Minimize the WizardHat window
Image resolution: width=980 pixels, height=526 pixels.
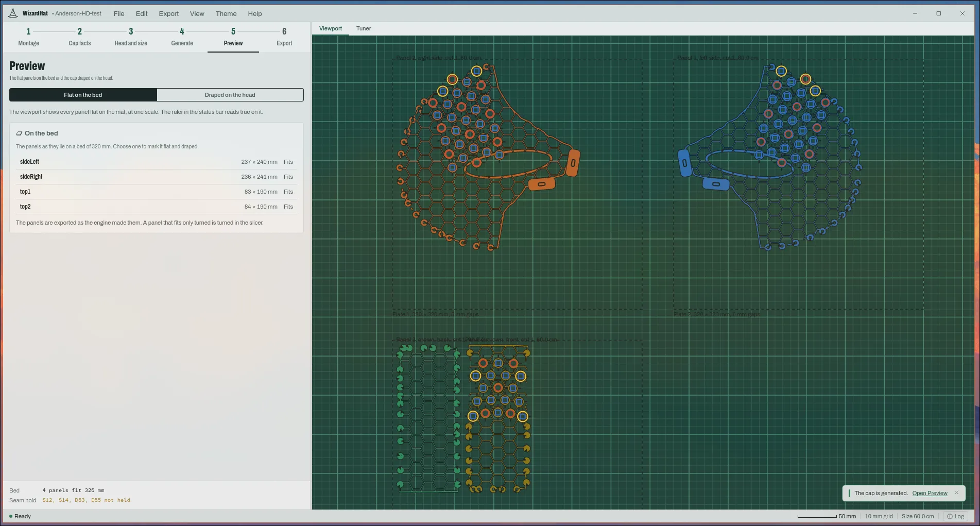point(915,13)
